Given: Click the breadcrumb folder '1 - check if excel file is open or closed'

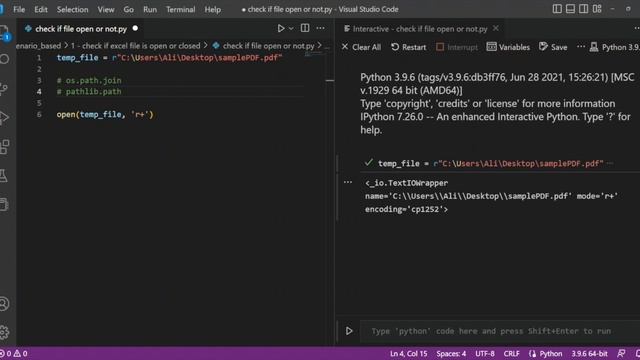Looking at the screenshot, I should (x=136, y=46).
